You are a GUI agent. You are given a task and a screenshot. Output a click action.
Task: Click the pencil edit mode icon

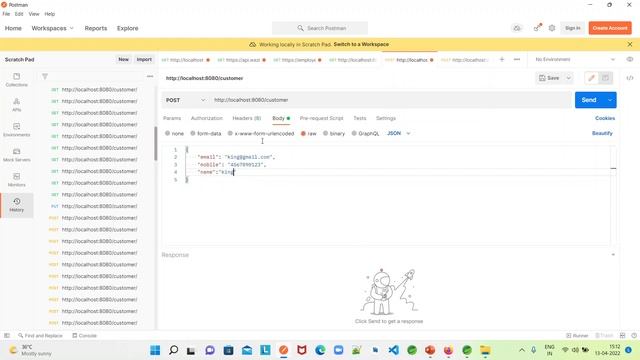click(591, 78)
